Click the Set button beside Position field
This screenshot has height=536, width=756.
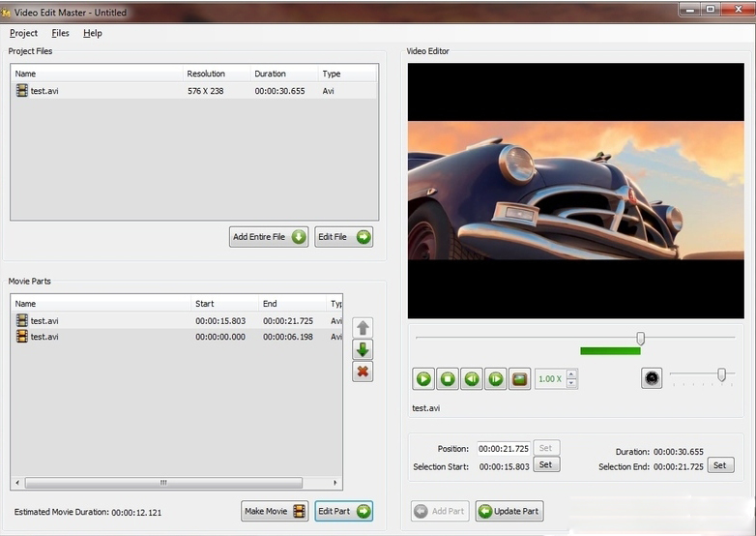(x=546, y=448)
